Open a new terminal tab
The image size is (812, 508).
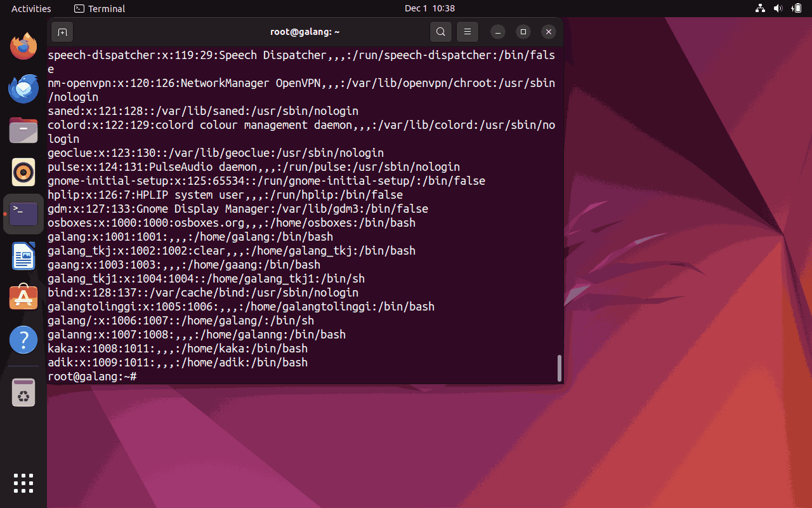tap(62, 32)
